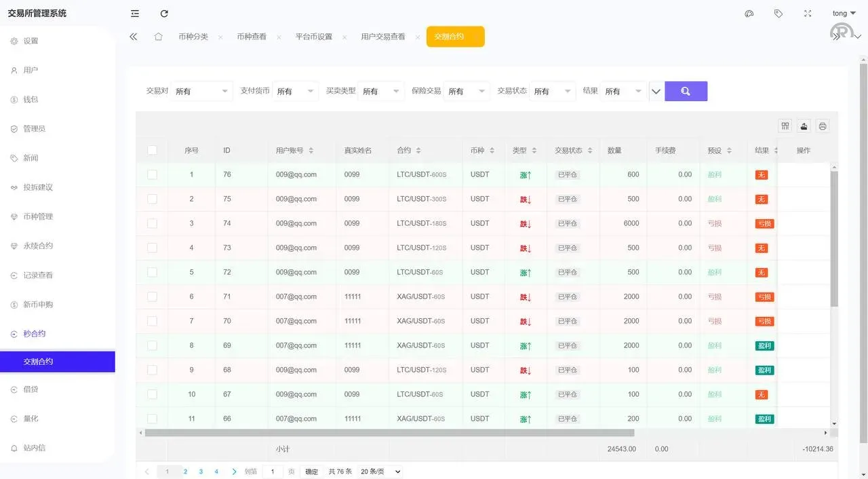Open the 交易对 dropdown filter
The width and height of the screenshot is (868, 479).
point(201,90)
